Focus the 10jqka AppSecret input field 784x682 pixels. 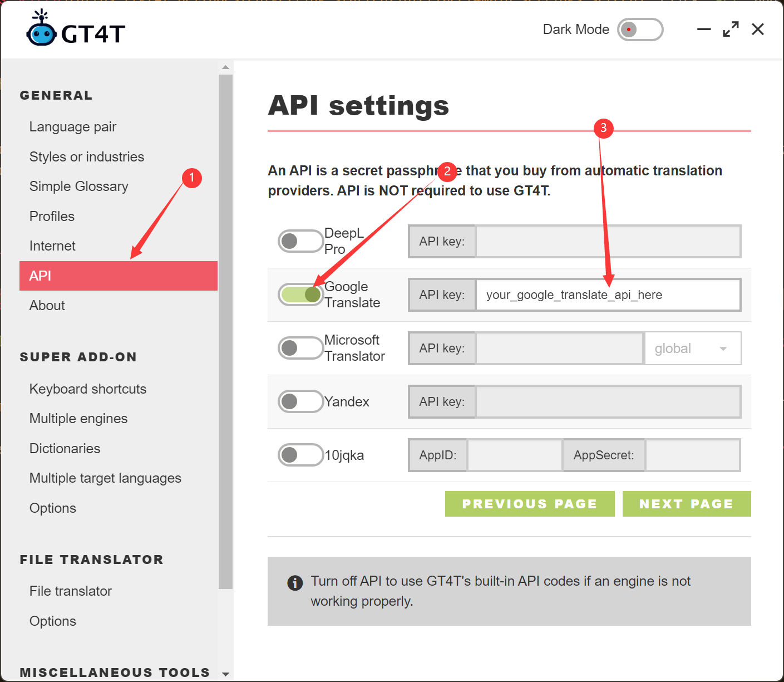(x=692, y=455)
